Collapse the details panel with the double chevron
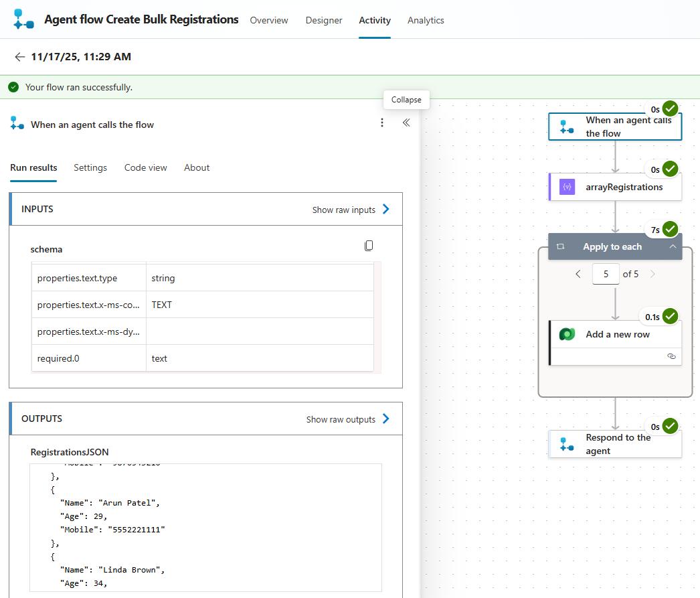This screenshot has width=700, height=598. pos(406,123)
